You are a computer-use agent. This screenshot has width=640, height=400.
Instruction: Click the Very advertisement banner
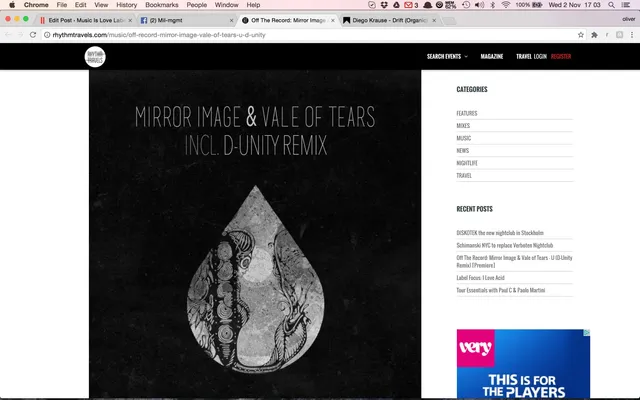click(x=523, y=364)
